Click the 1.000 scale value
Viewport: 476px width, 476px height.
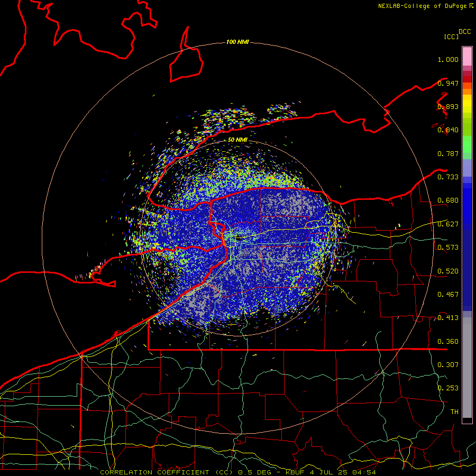coord(448,59)
